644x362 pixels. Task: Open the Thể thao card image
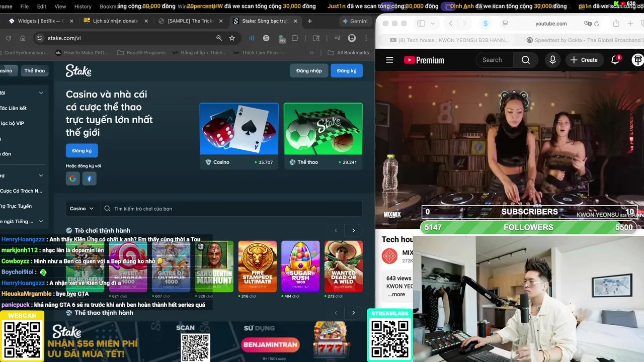point(323,129)
